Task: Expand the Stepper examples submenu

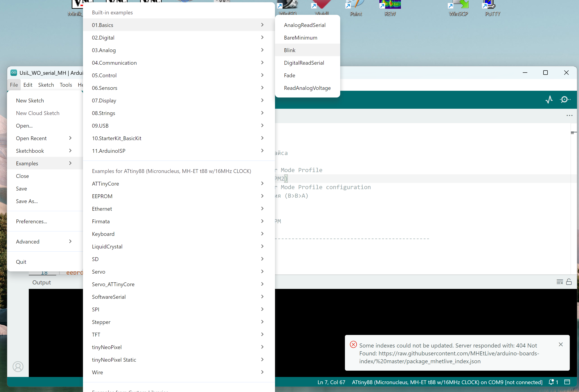Action: coord(179,322)
